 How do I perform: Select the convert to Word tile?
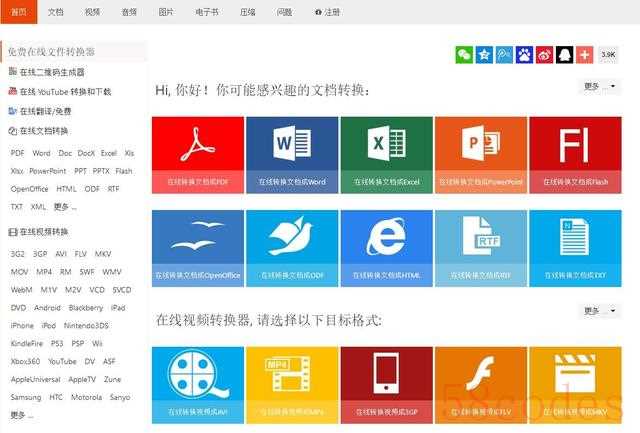292,155
